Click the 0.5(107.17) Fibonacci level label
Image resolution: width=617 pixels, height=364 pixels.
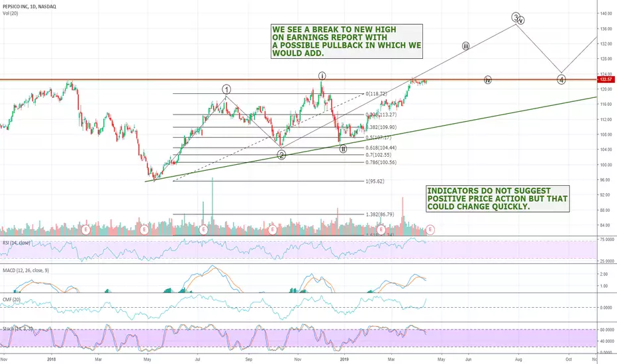(379, 138)
